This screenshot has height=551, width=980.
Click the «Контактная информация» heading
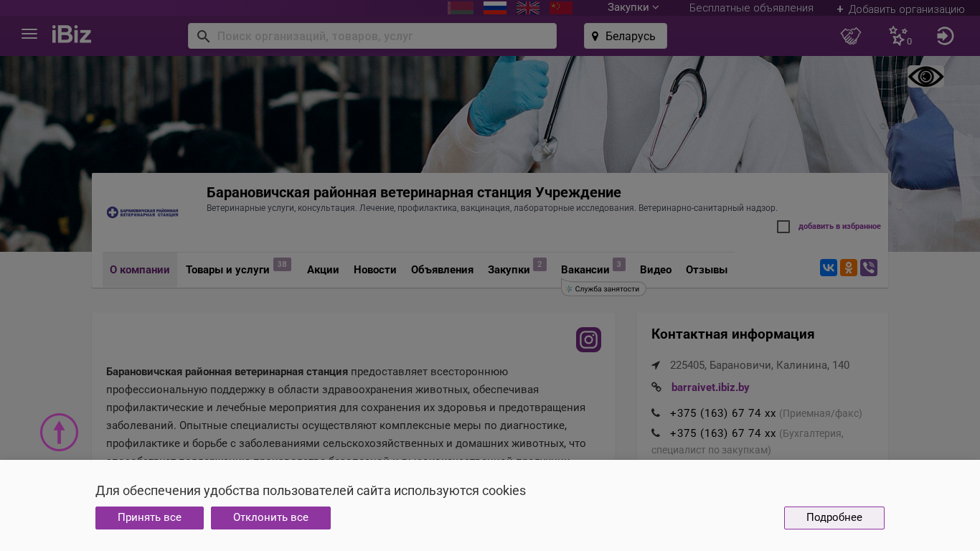(732, 334)
